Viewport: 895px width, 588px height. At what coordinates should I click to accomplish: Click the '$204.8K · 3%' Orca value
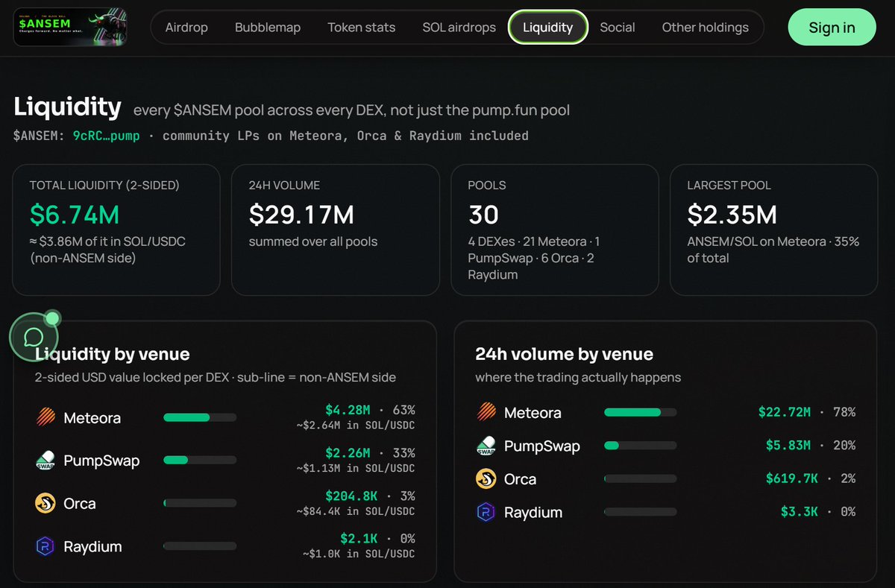coord(370,496)
